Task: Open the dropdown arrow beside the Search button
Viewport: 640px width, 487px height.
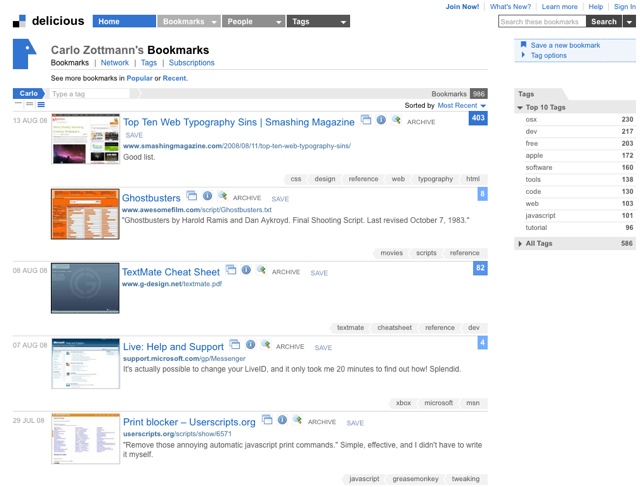Action: (x=629, y=22)
